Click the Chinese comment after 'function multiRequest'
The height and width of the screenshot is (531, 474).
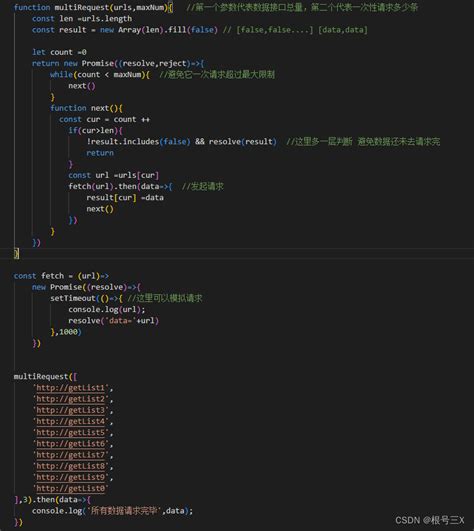tap(302, 7)
